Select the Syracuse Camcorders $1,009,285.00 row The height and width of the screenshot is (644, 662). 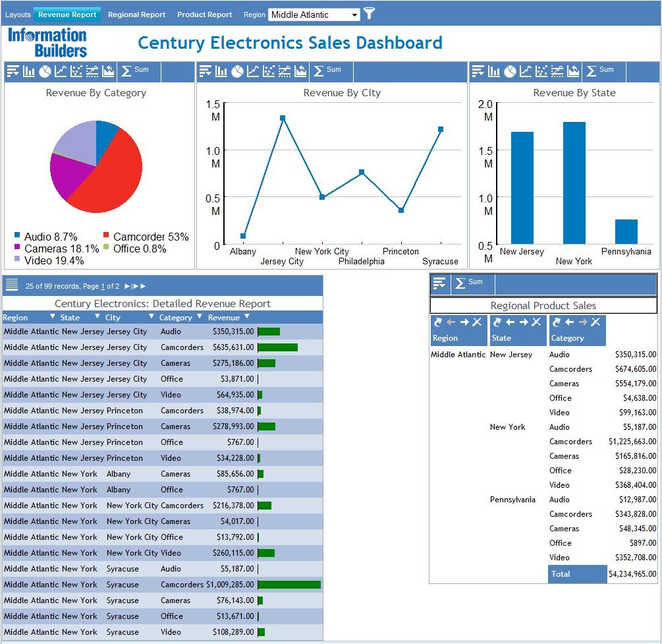[163, 585]
